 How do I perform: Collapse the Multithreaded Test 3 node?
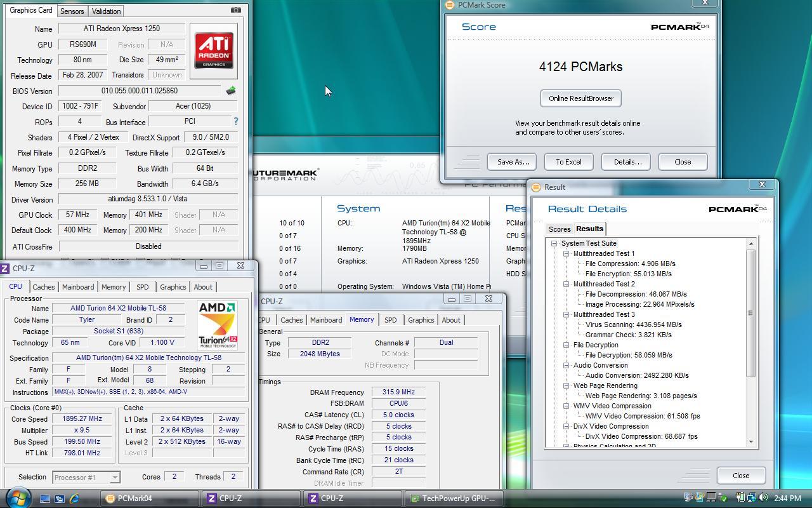566,314
